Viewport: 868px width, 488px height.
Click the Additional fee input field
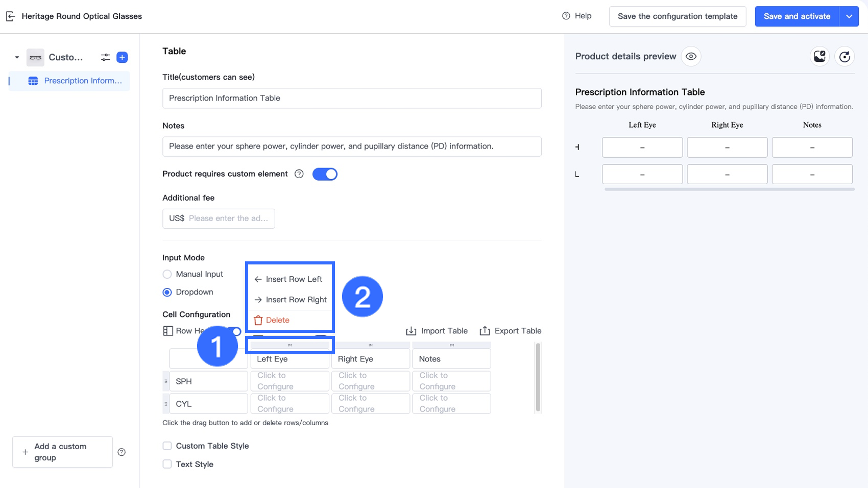pos(227,218)
